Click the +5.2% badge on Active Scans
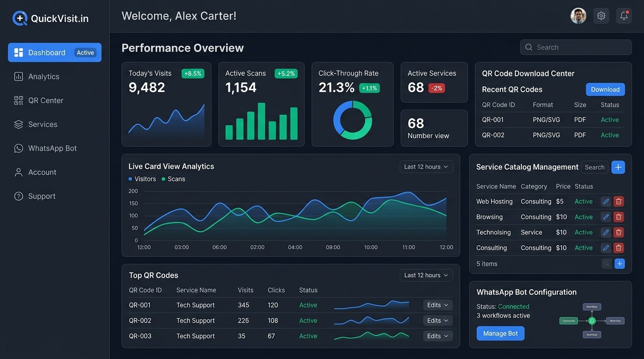 tap(286, 73)
